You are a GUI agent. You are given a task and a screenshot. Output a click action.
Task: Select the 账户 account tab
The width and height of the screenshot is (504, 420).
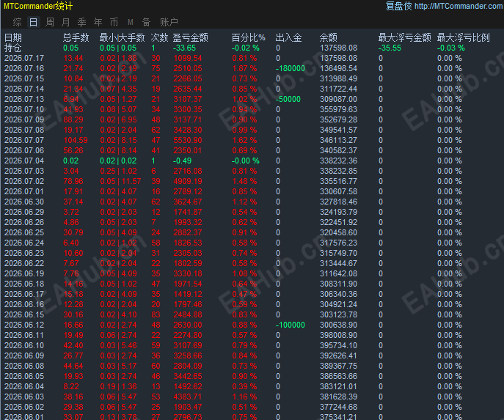click(x=169, y=22)
